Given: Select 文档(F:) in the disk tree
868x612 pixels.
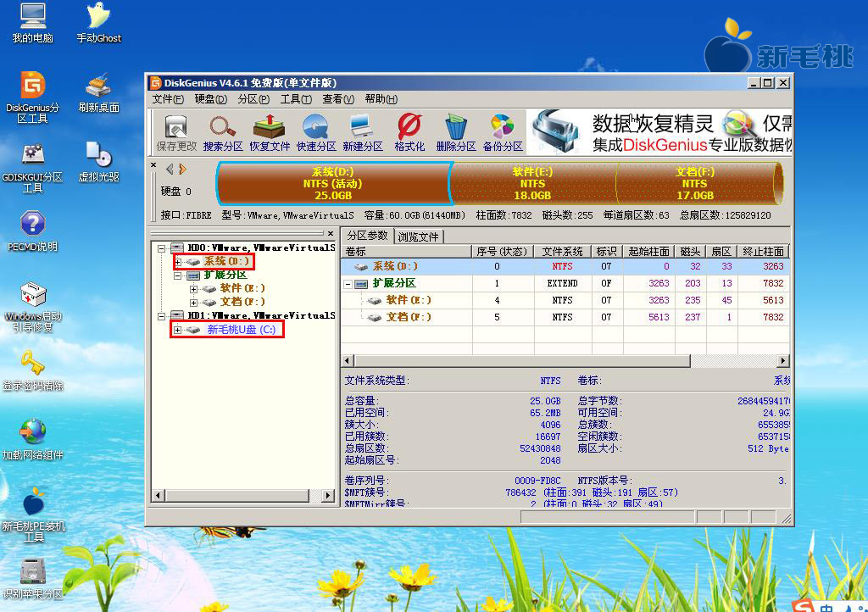Looking at the screenshot, I should tap(242, 302).
